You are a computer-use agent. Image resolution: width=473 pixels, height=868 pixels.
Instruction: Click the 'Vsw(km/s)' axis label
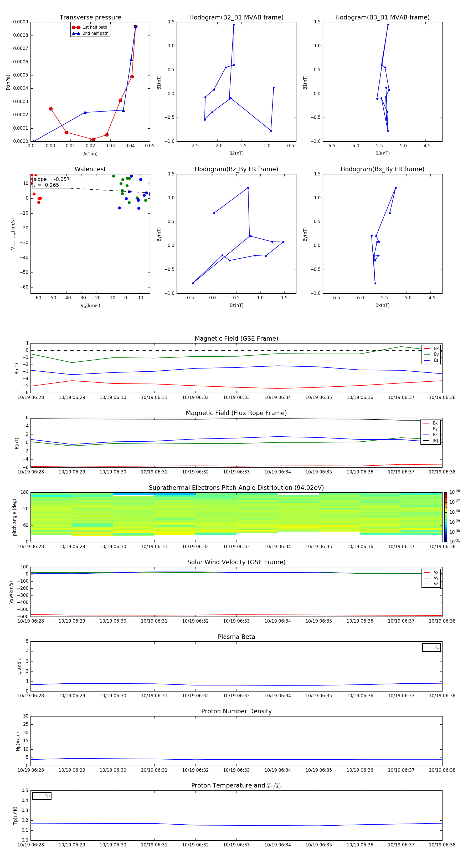[x=11, y=592]
